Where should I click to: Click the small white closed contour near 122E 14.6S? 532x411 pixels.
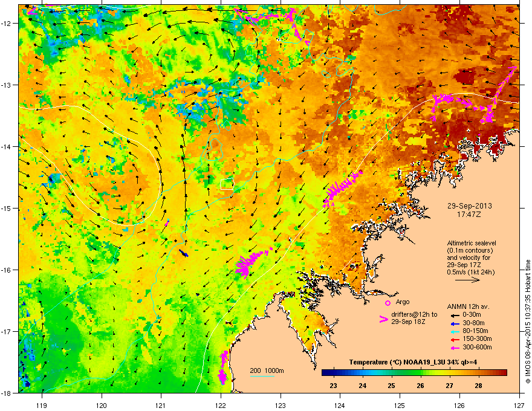[227, 184]
